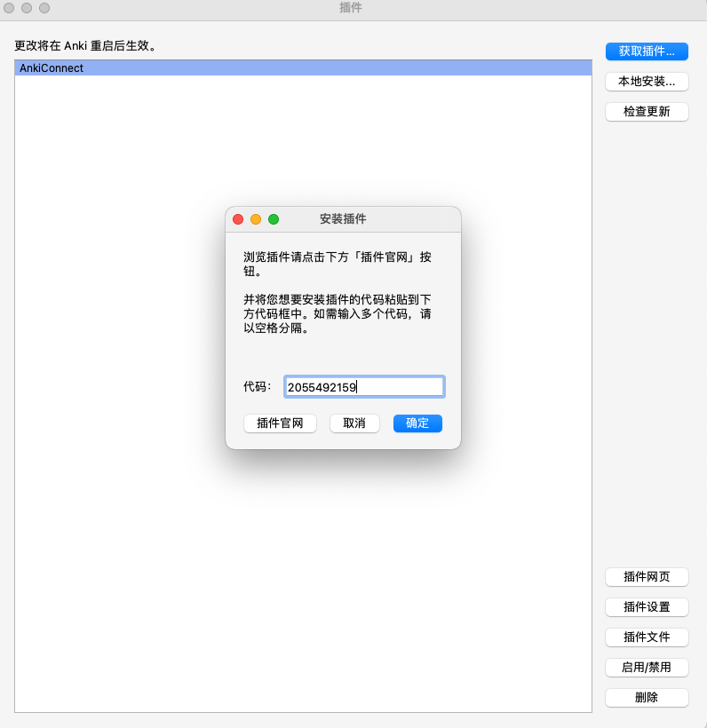
Task: Delete add-on using 删除 button
Action: [647, 697]
